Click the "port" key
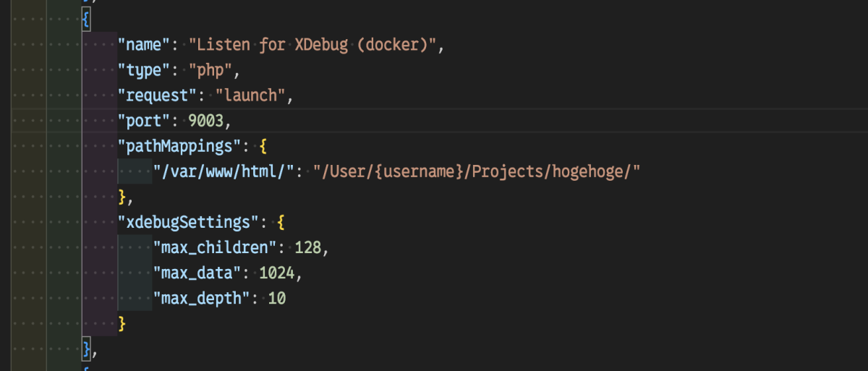The width and height of the screenshot is (868, 371). tap(145, 120)
